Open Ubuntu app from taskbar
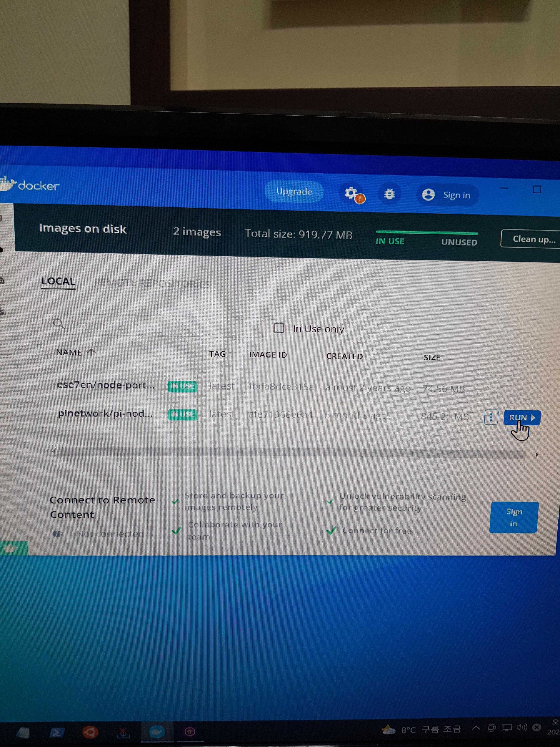This screenshot has height=747, width=560. pos(90,732)
